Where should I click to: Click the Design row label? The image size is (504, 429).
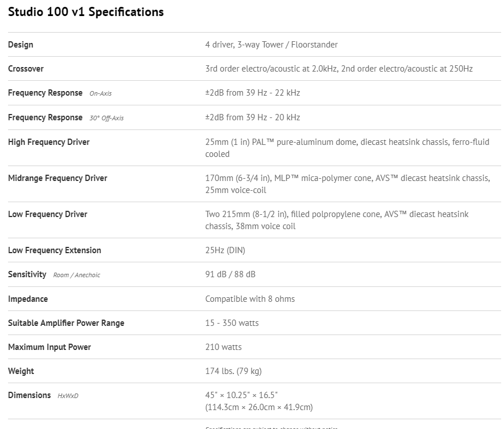(21, 45)
